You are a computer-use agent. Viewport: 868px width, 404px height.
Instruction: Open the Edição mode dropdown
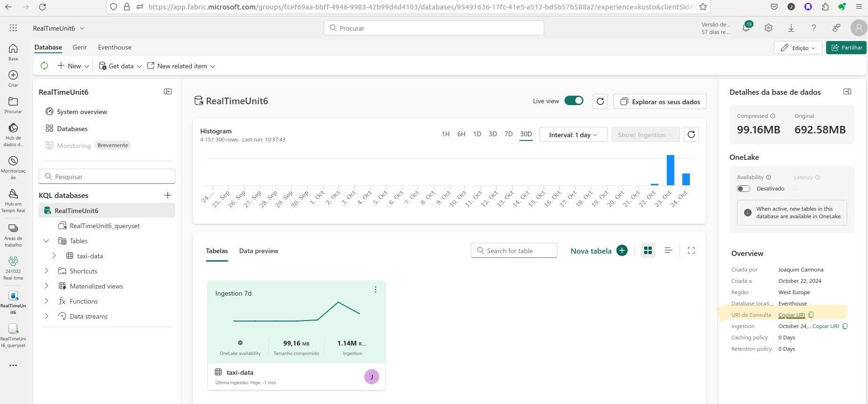click(798, 48)
